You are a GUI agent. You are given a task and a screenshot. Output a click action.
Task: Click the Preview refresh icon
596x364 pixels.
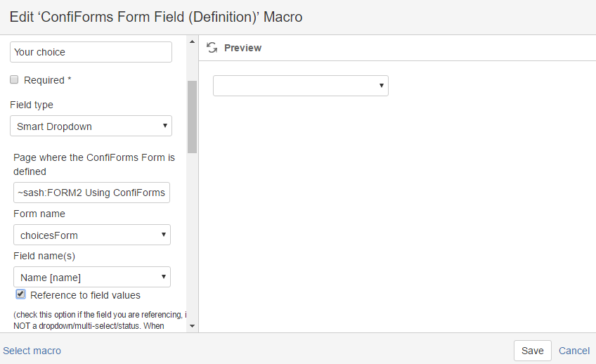212,48
